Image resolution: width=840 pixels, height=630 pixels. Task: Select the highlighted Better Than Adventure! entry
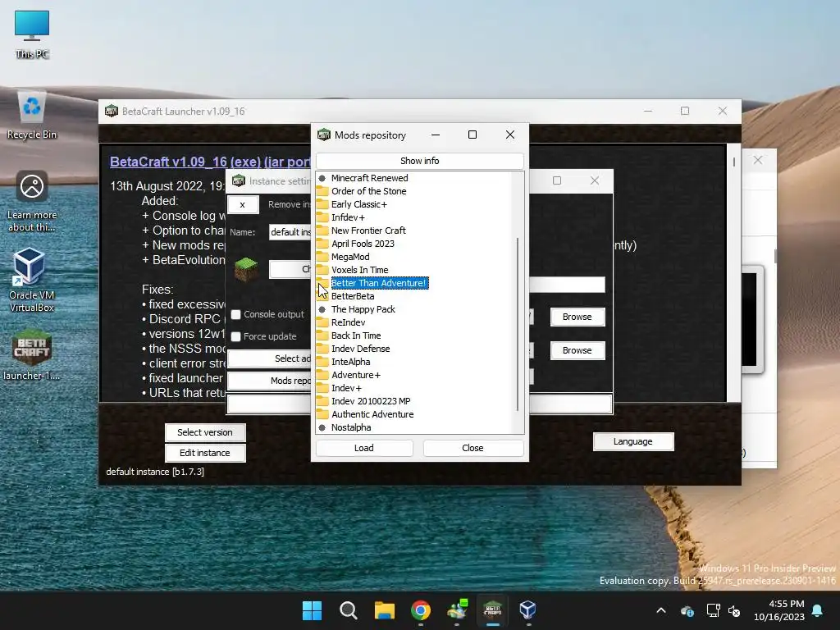[x=379, y=283]
